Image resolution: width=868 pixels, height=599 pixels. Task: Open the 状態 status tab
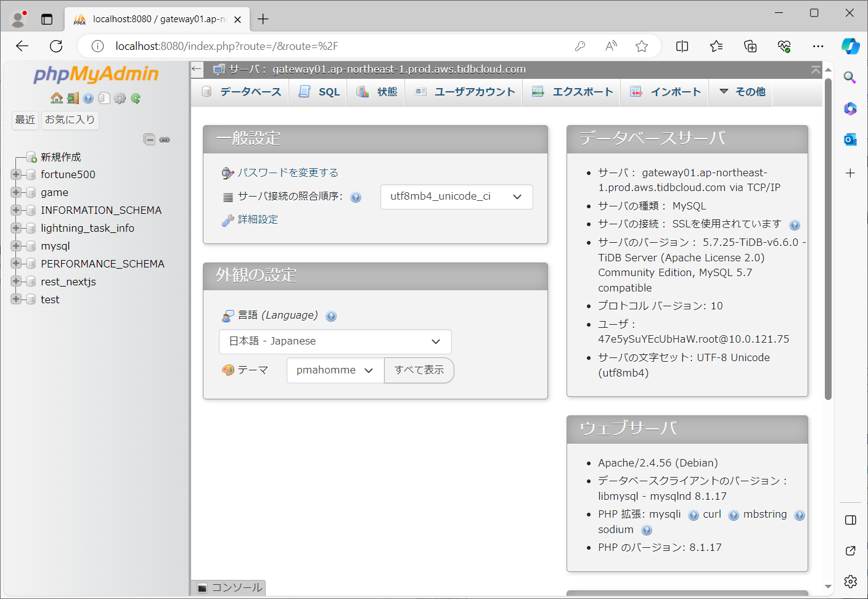click(x=377, y=92)
